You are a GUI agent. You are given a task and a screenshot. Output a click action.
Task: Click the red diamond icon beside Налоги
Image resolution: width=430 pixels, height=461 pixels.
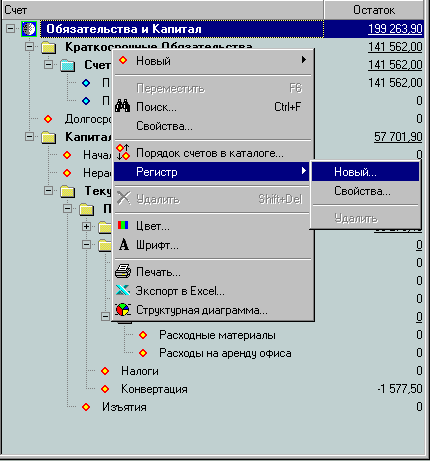click(x=105, y=371)
